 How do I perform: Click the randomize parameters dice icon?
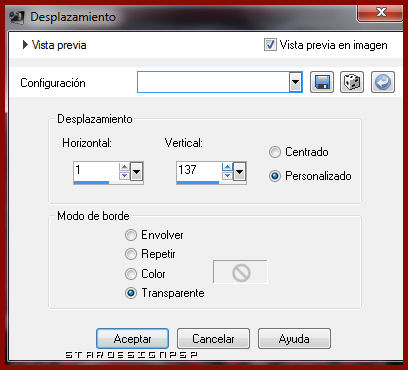pyautogui.click(x=352, y=82)
